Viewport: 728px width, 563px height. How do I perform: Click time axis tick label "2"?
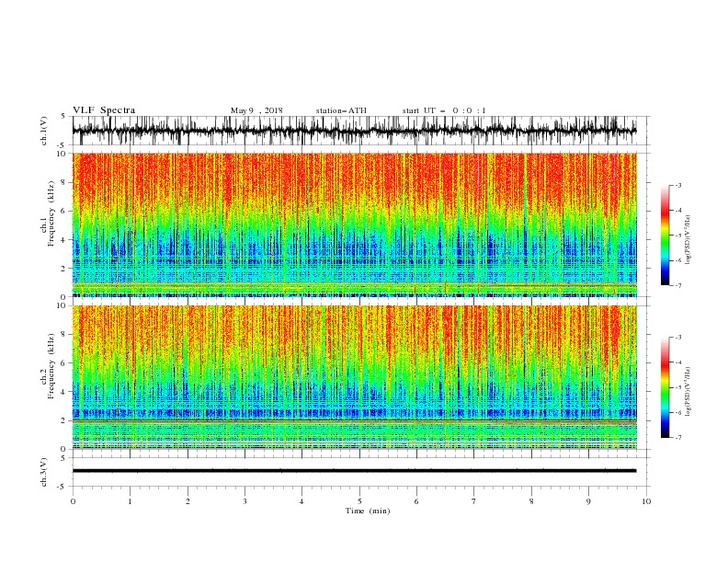(188, 501)
